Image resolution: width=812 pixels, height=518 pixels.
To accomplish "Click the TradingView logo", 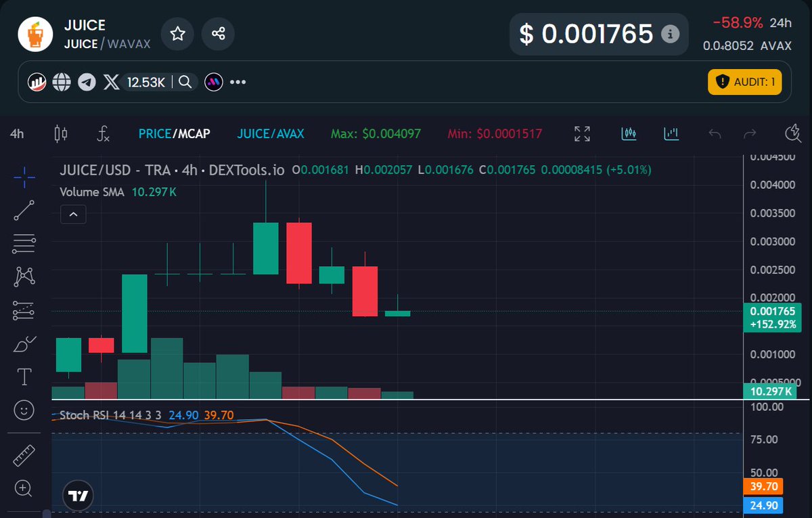I will [78, 496].
